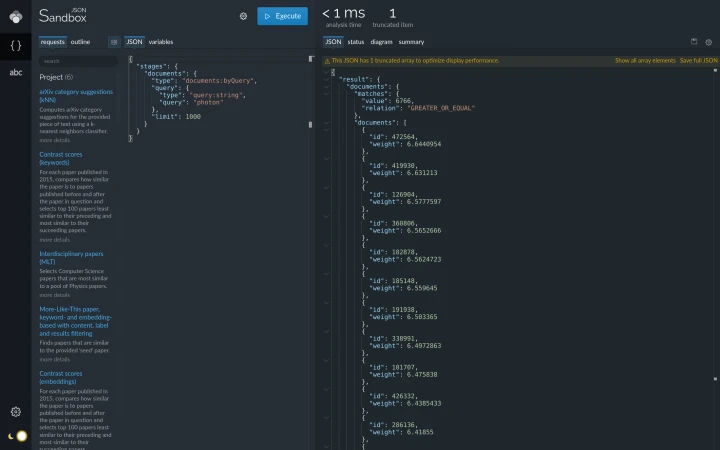Open Contrast scores (keywords) request

[x=61, y=158]
